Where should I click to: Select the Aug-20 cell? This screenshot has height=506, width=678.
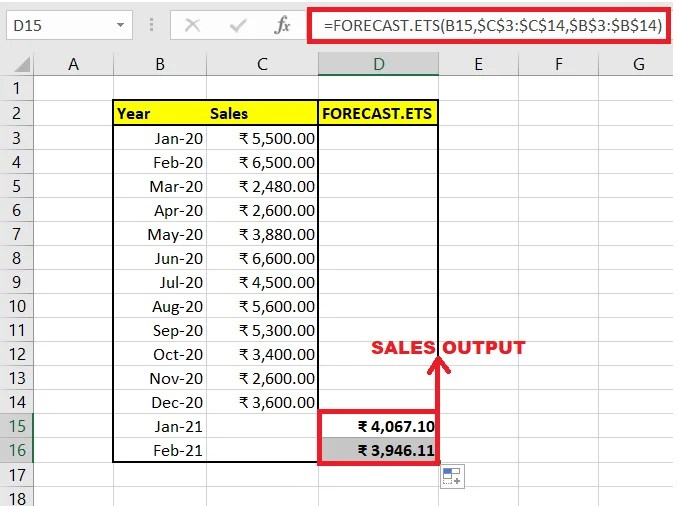[160, 306]
